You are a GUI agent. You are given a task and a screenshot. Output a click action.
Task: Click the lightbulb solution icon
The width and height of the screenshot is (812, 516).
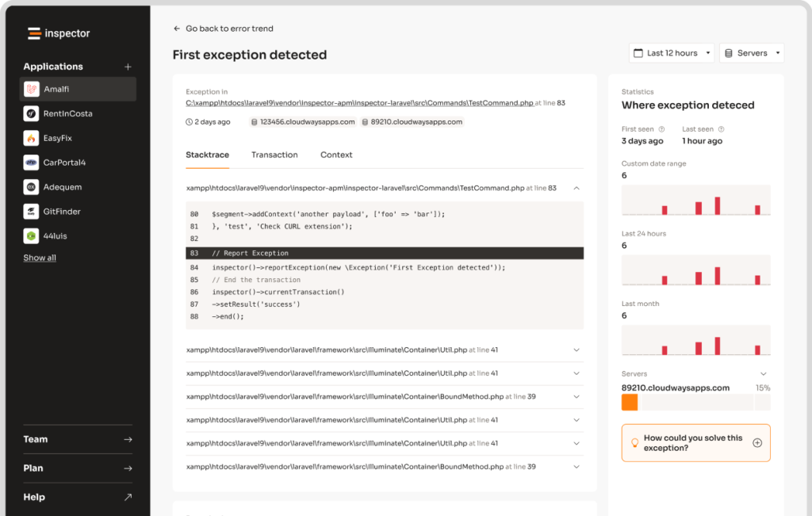(x=634, y=443)
